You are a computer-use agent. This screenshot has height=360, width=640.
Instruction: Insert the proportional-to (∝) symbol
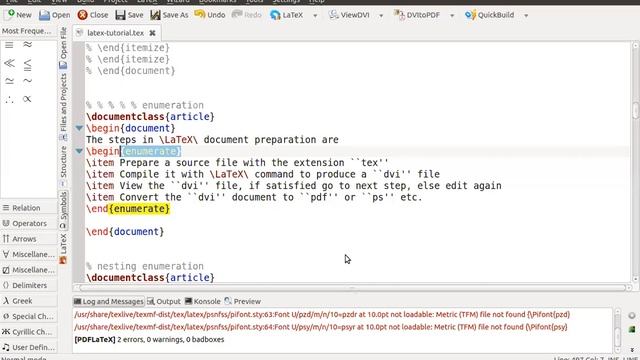tap(27, 99)
